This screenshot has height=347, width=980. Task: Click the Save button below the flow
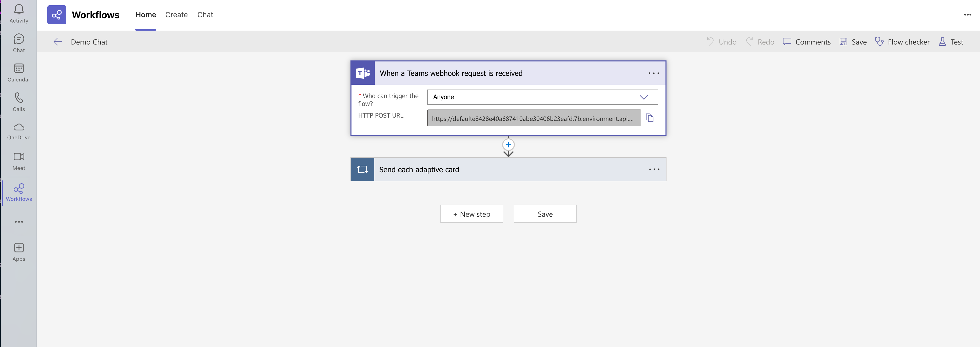point(545,214)
